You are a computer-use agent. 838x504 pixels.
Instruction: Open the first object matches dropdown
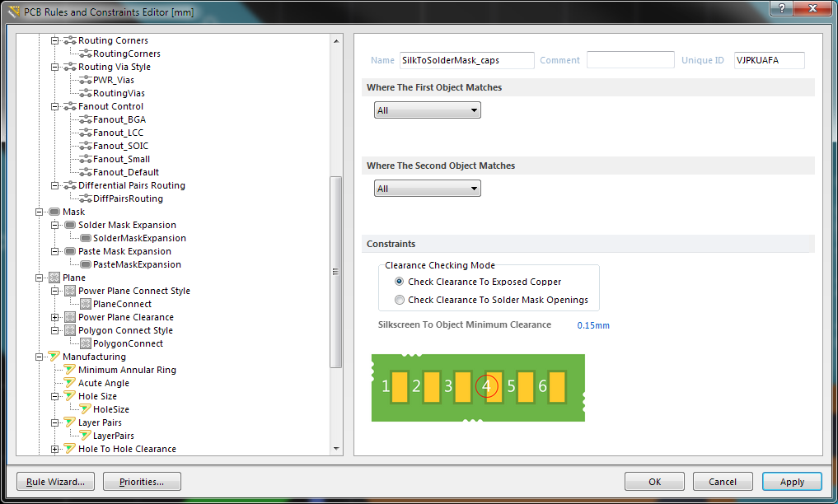coord(427,110)
